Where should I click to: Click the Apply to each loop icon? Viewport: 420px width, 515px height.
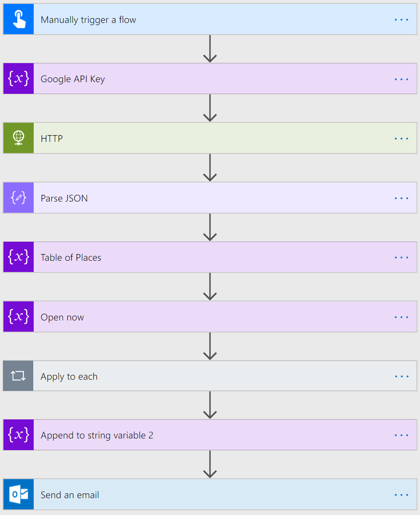click(x=18, y=376)
